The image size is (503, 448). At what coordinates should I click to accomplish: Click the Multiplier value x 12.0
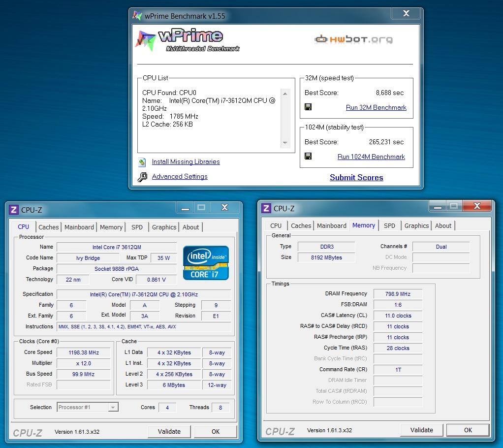[83, 363]
